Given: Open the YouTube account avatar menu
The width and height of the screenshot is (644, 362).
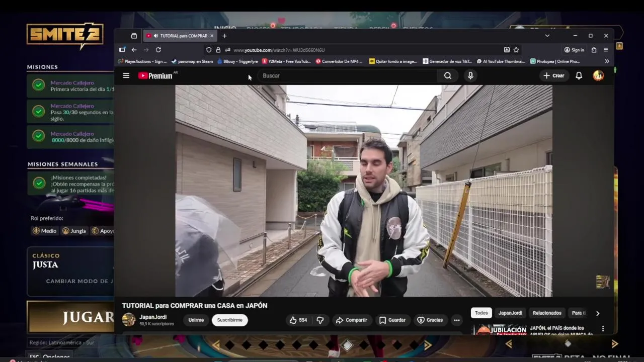Looking at the screenshot, I should click(598, 75).
